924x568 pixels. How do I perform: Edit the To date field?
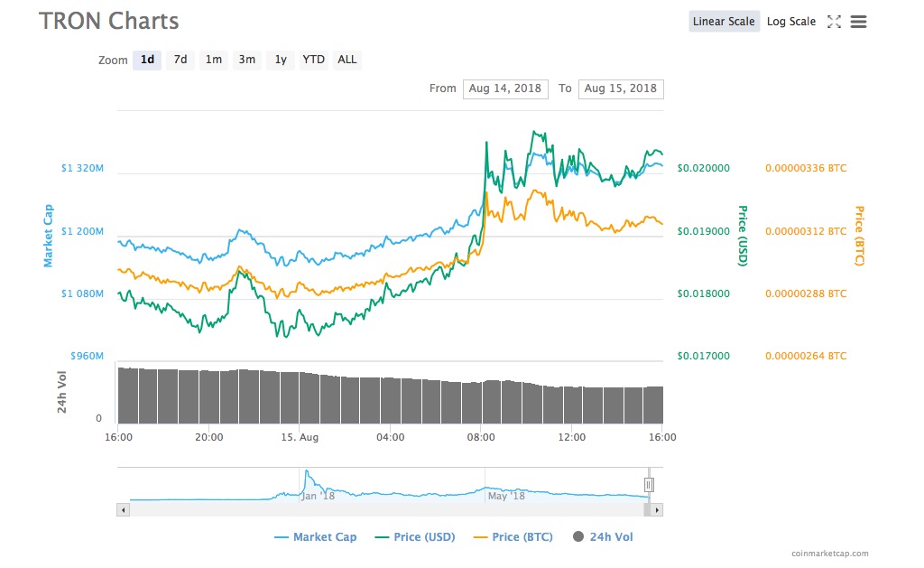[x=621, y=88]
